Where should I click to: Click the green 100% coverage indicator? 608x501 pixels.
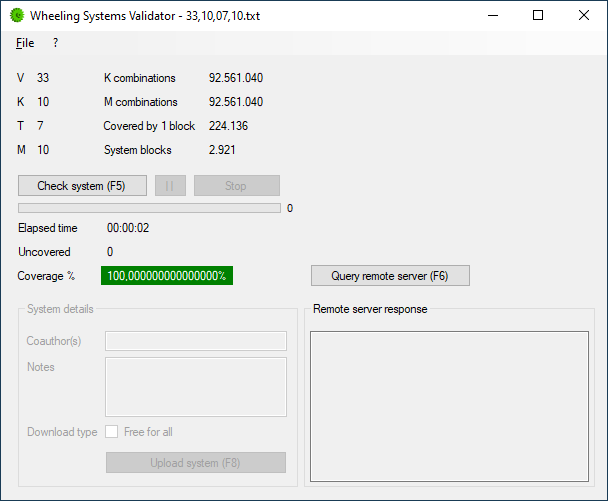(167, 276)
